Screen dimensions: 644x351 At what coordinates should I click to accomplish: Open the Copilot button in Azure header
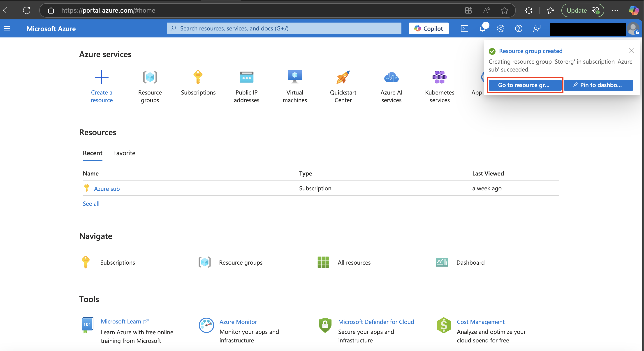tap(429, 28)
